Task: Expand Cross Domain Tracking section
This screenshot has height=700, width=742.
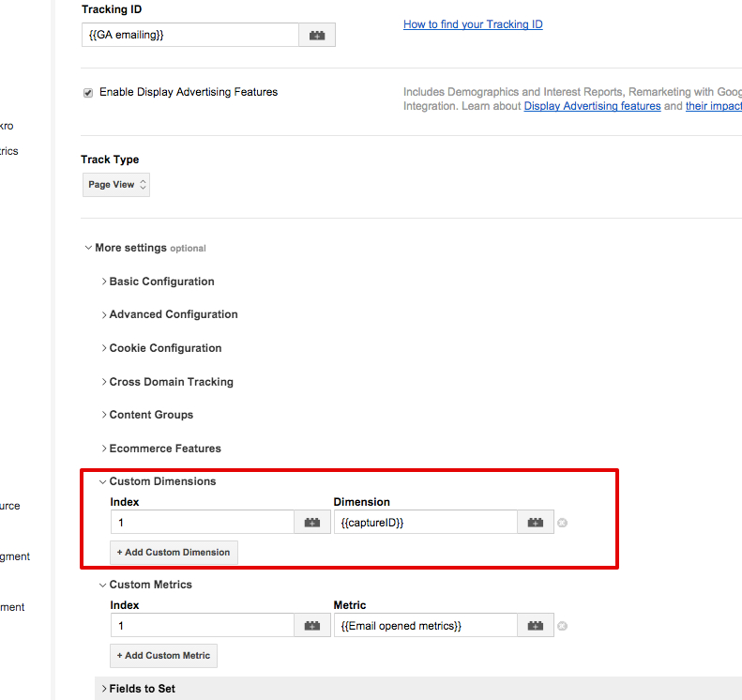Action: 167,382
